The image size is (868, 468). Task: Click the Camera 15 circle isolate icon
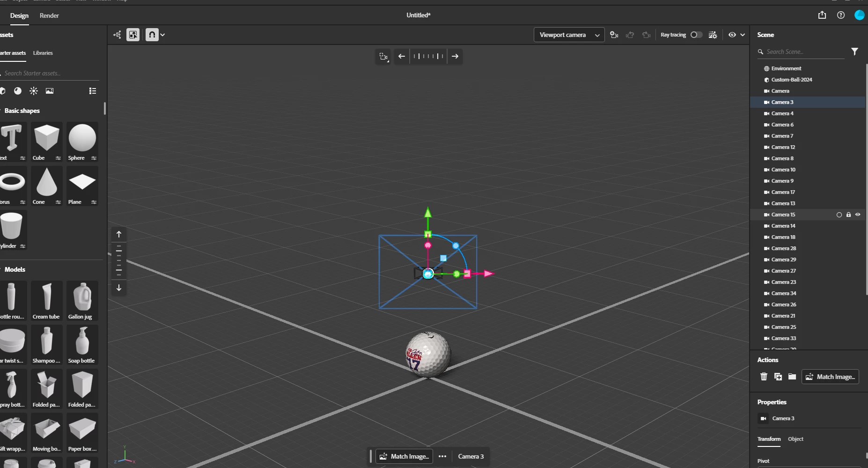pos(839,215)
